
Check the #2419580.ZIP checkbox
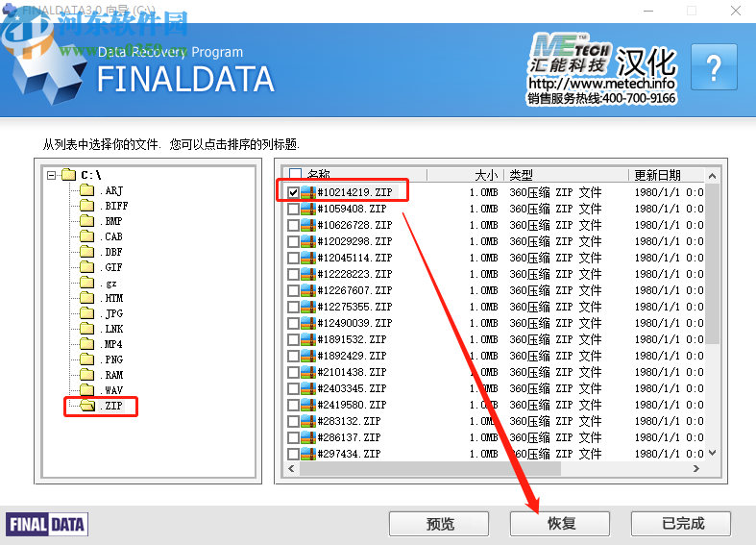[x=293, y=405]
